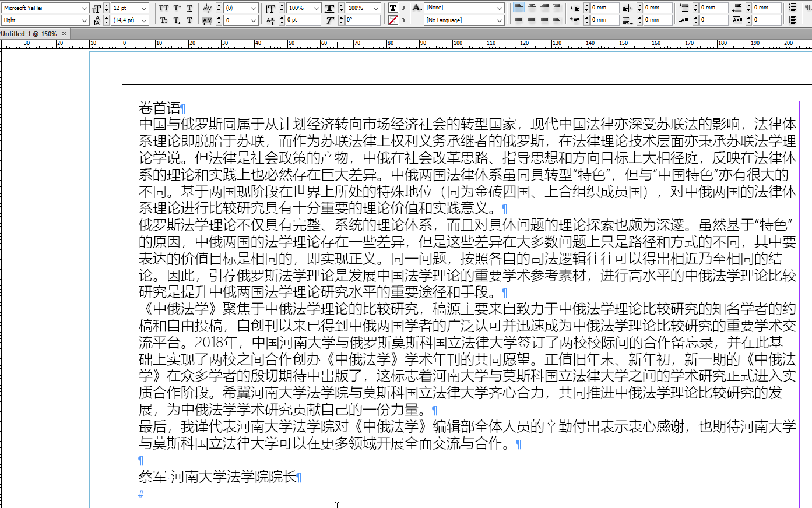Click the character style icon

click(417, 8)
